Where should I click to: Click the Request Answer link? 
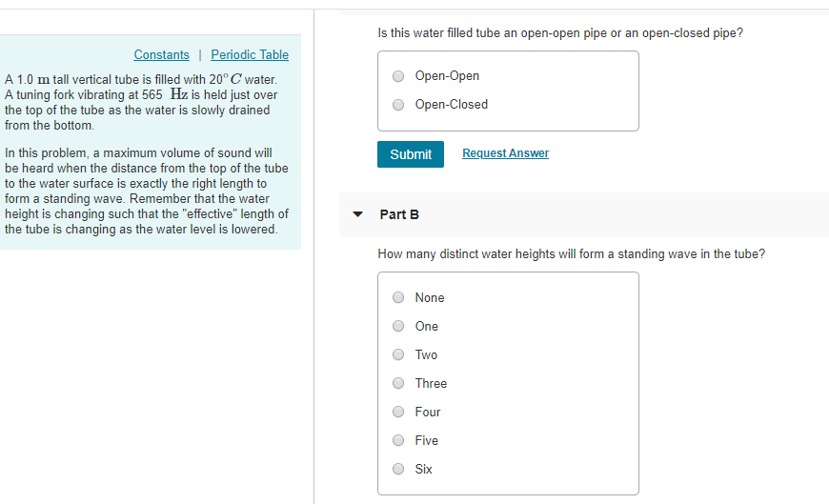(505, 153)
